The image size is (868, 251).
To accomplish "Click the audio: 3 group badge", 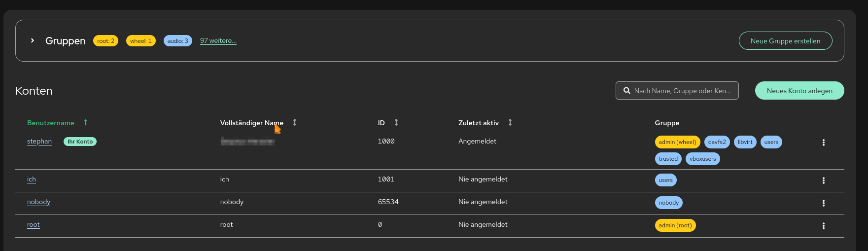I will pos(177,41).
